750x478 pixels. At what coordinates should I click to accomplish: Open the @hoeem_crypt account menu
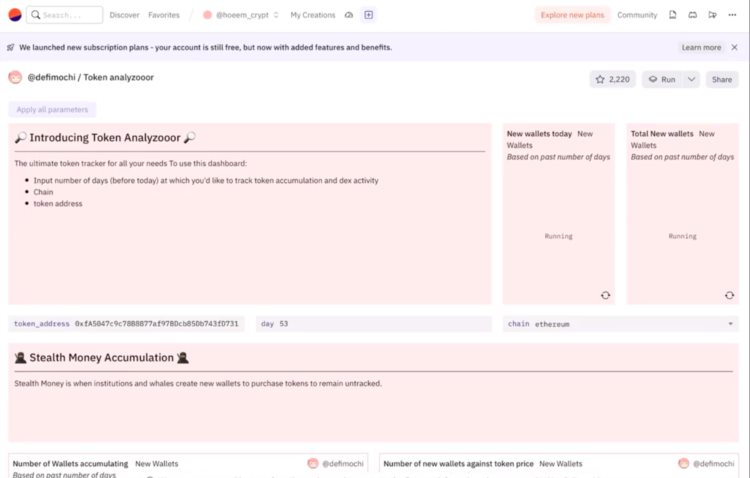242,15
